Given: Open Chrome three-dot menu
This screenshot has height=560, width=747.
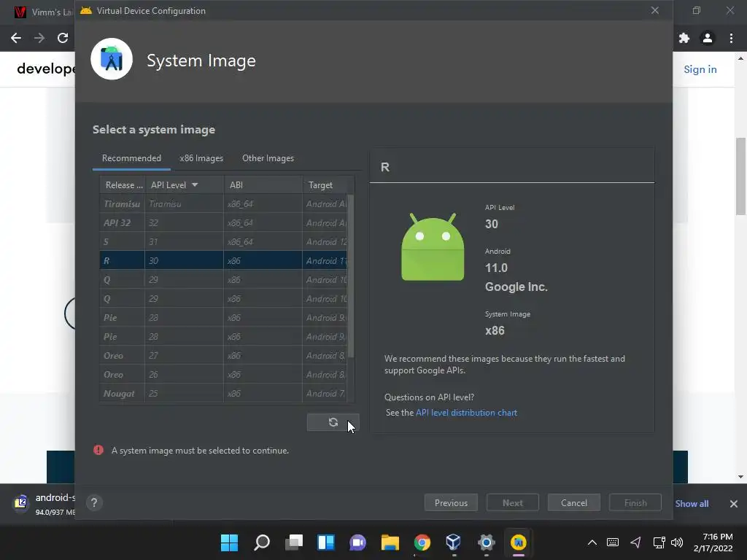Looking at the screenshot, I should [x=731, y=38].
